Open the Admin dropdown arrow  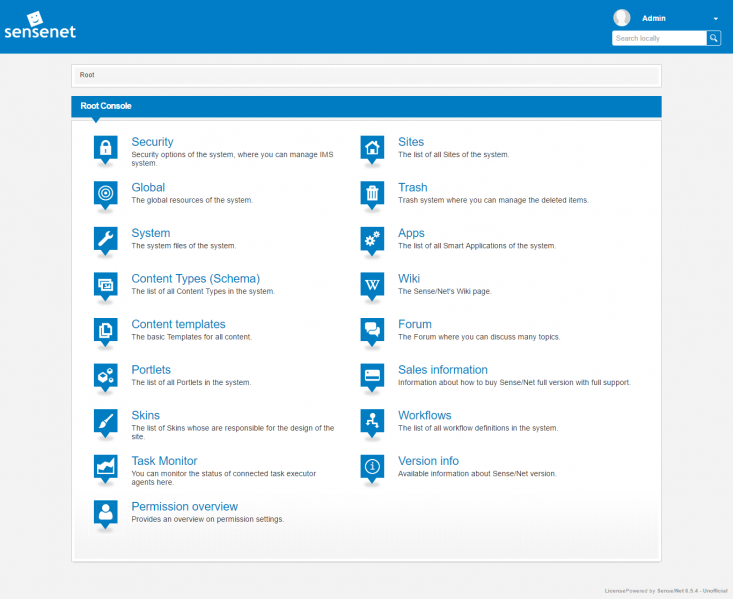click(x=716, y=19)
